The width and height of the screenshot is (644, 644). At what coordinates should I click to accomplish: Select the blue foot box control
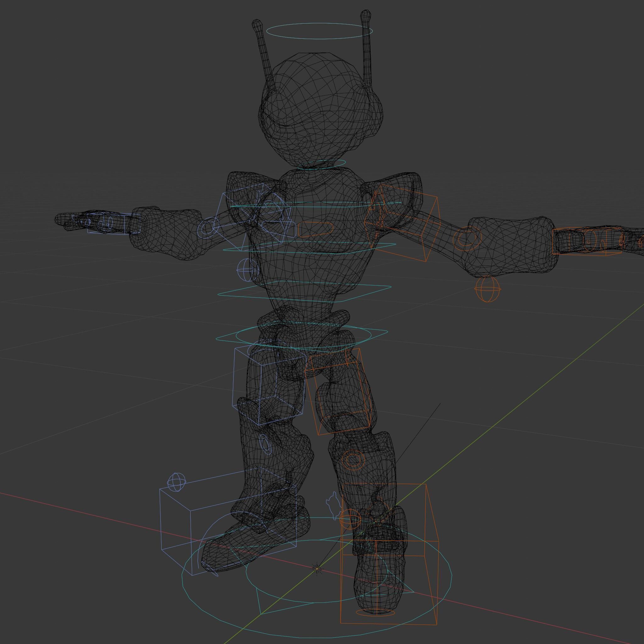click(228, 522)
